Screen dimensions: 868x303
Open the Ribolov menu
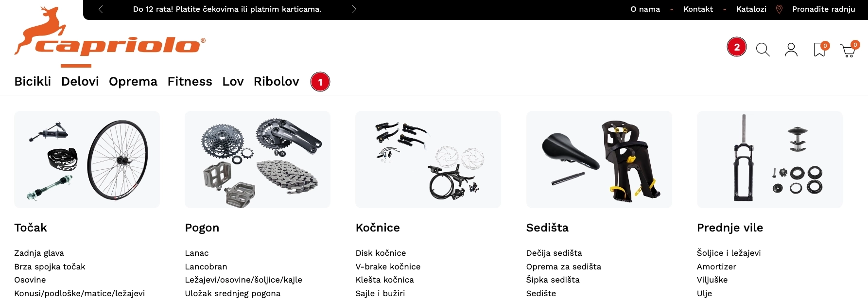tap(276, 81)
